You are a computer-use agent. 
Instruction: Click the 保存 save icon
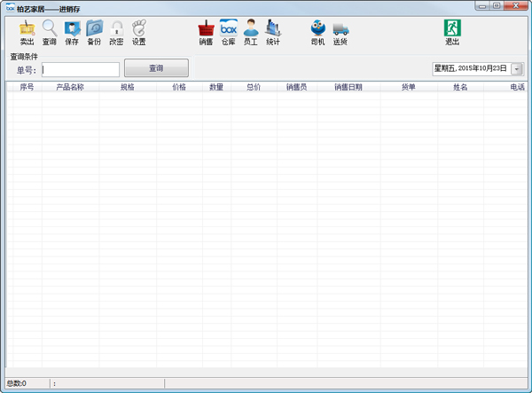pyautogui.click(x=72, y=33)
